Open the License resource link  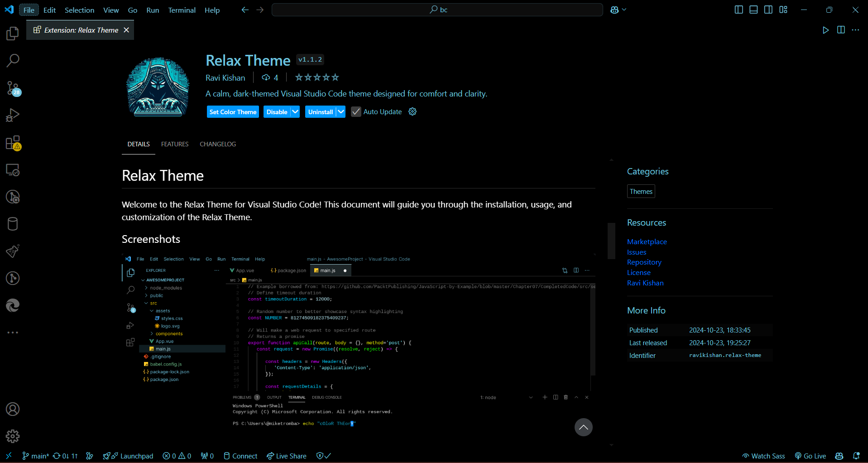click(638, 273)
